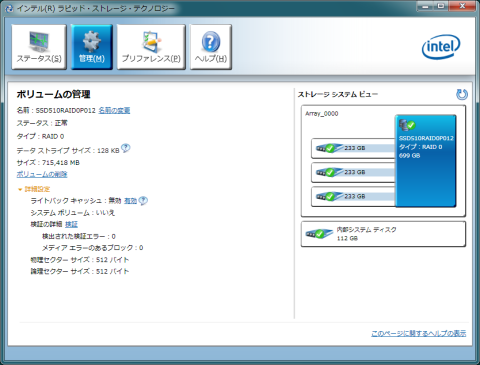Click the サイズ : 715,418 MB text
The height and width of the screenshot is (365, 480).
tap(48, 163)
